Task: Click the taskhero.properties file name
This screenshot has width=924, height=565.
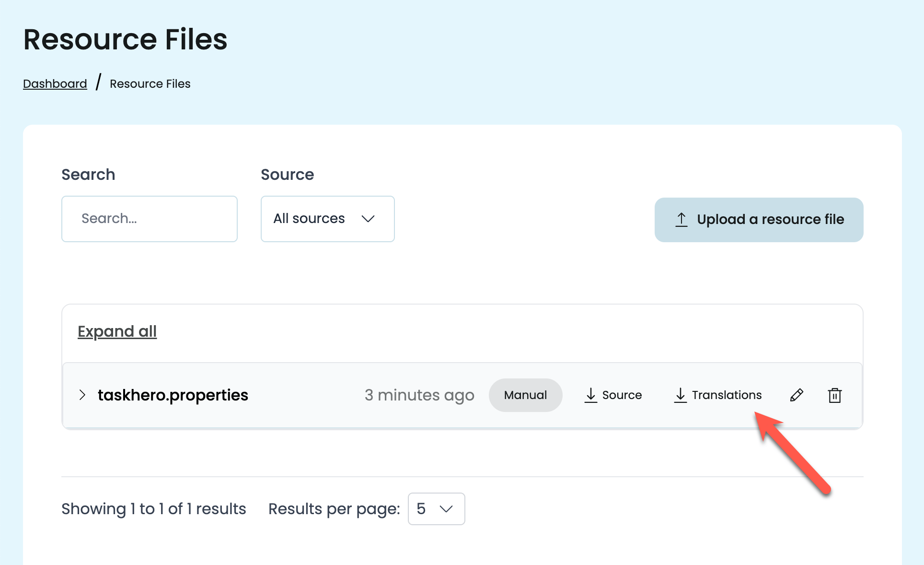Action: pyautogui.click(x=173, y=395)
